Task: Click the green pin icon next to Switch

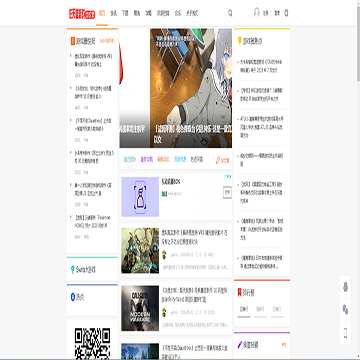Action: [x=72, y=269]
